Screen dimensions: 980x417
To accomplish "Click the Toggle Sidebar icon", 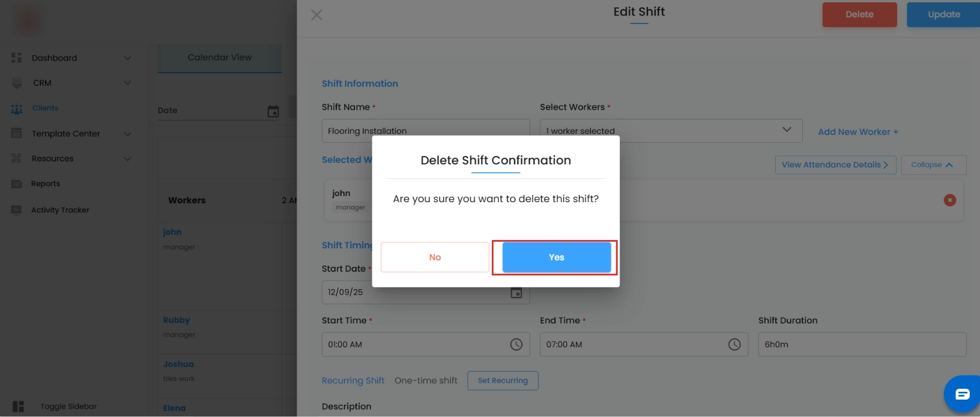I will click(19, 406).
